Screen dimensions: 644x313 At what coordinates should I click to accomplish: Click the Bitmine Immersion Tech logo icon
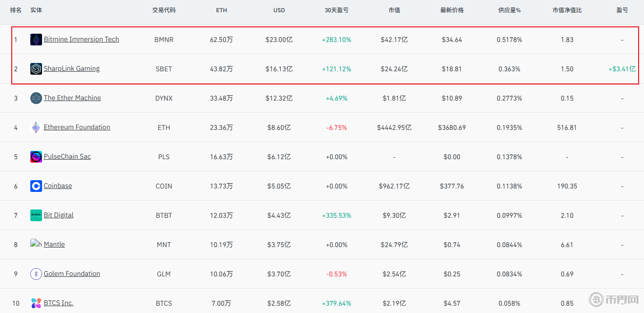(36, 40)
